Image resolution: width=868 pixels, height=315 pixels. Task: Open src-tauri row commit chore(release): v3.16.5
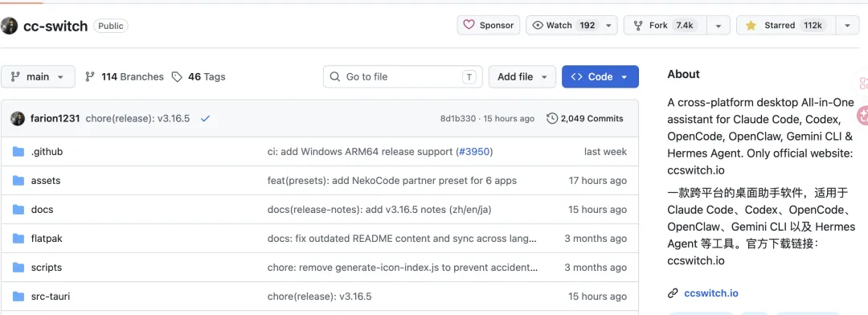point(319,297)
